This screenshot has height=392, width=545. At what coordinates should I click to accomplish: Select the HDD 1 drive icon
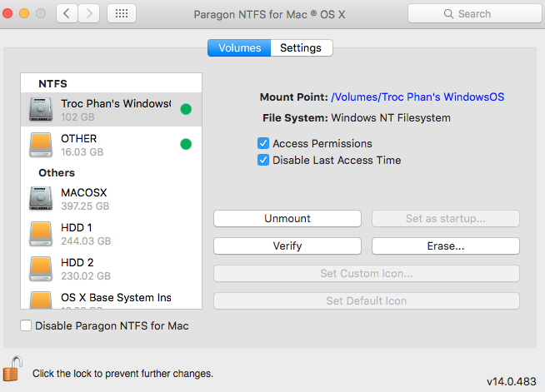[42, 234]
